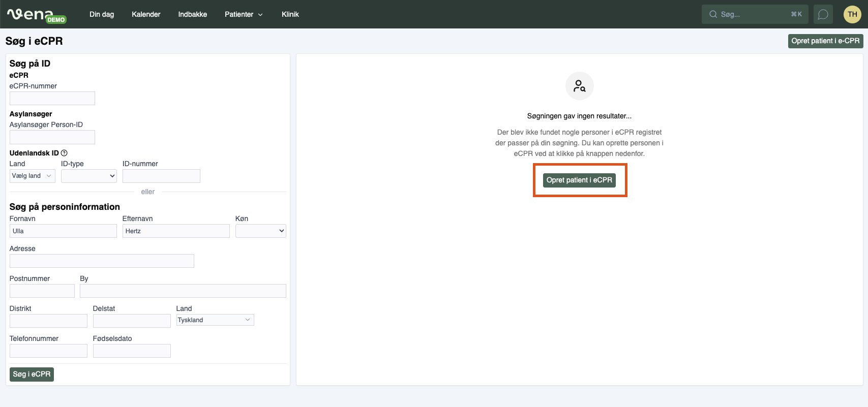This screenshot has width=868, height=407.
Task: Expand the Patienter menu
Action: click(244, 14)
